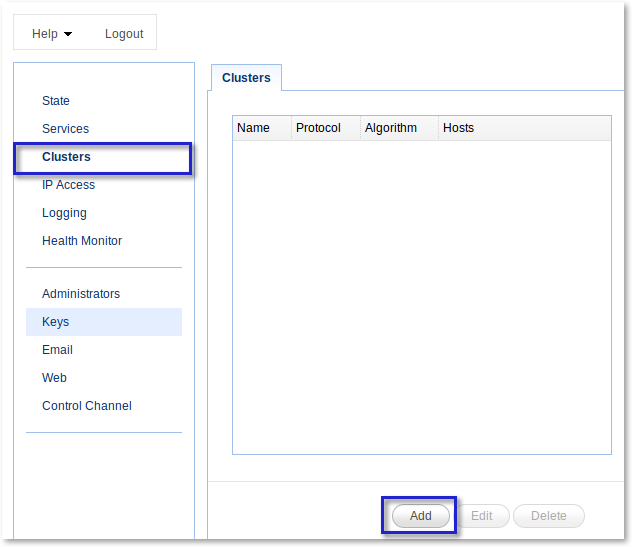The height and width of the screenshot is (547, 632).
Task: Select the Keys menu item
Action: coord(104,322)
